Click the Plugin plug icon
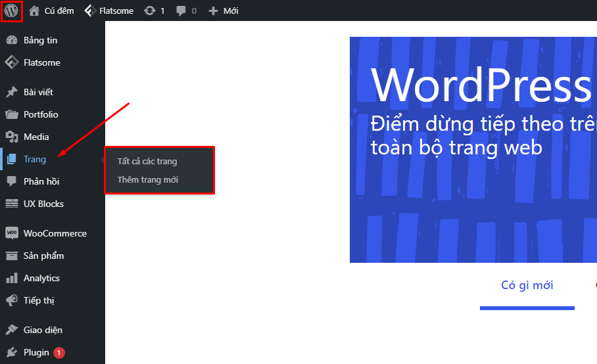This screenshot has width=597, height=364. click(x=12, y=352)
